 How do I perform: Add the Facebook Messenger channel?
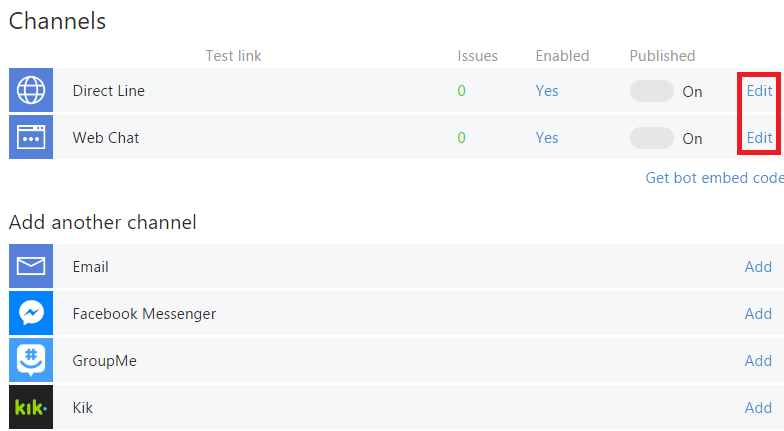coord(758,314)
